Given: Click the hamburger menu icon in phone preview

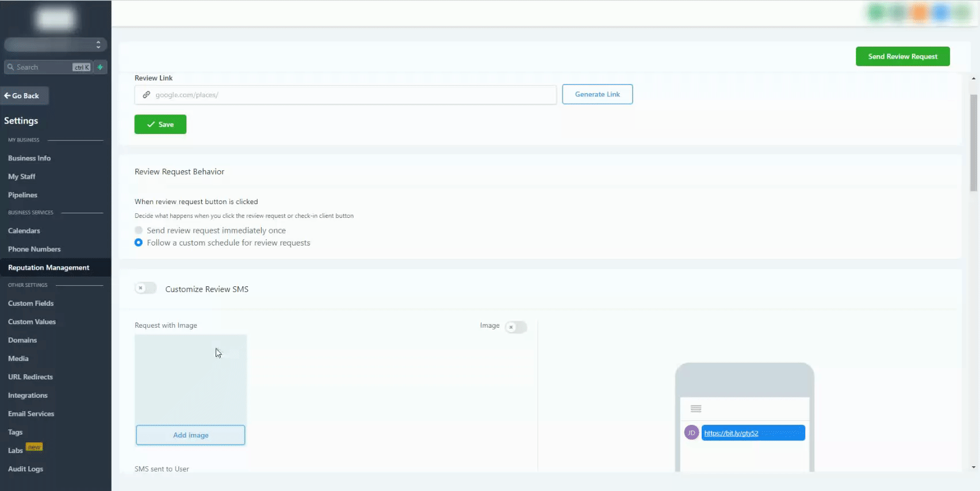Looking at the screenshot, I should pos(696,409).
